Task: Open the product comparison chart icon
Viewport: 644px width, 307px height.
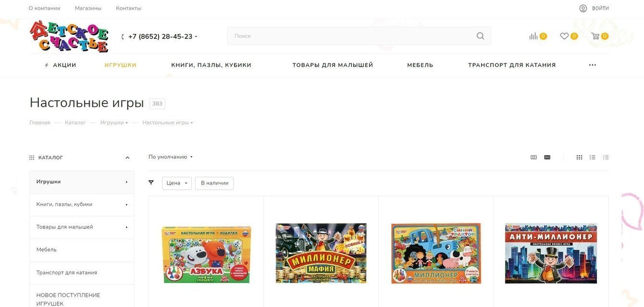Action: tap(533, 36)
